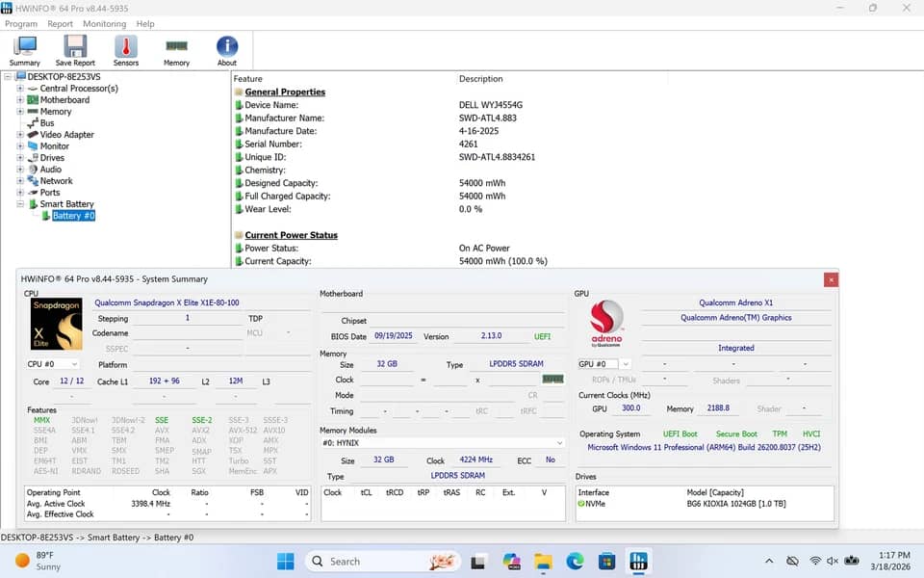
Task: Show hidden system tray icons chevron
Action: click(769, 562)
